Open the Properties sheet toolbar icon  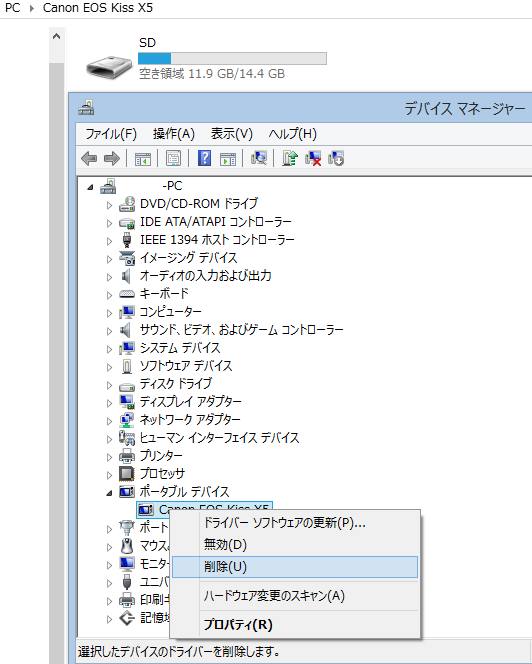174,159
